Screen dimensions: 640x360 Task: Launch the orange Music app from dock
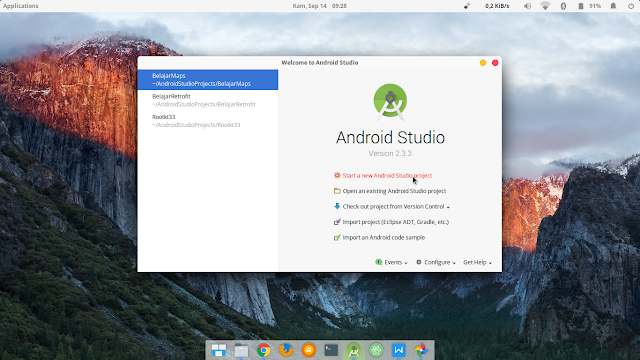[x=309, y=350]
